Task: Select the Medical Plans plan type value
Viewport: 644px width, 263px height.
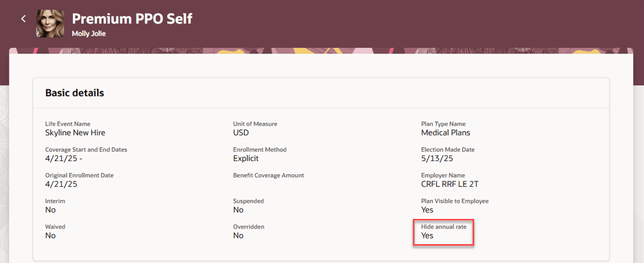Action: (x=446, y=133)
